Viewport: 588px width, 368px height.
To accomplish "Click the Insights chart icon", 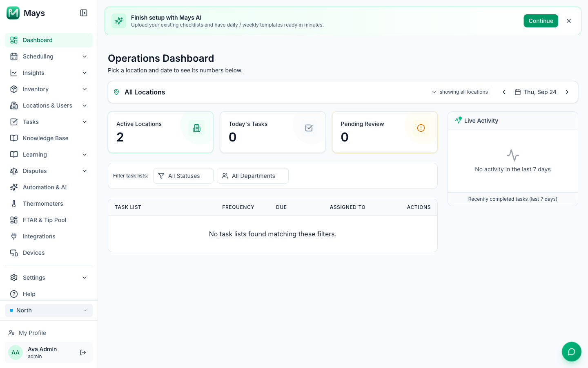I will pos(14,73).
